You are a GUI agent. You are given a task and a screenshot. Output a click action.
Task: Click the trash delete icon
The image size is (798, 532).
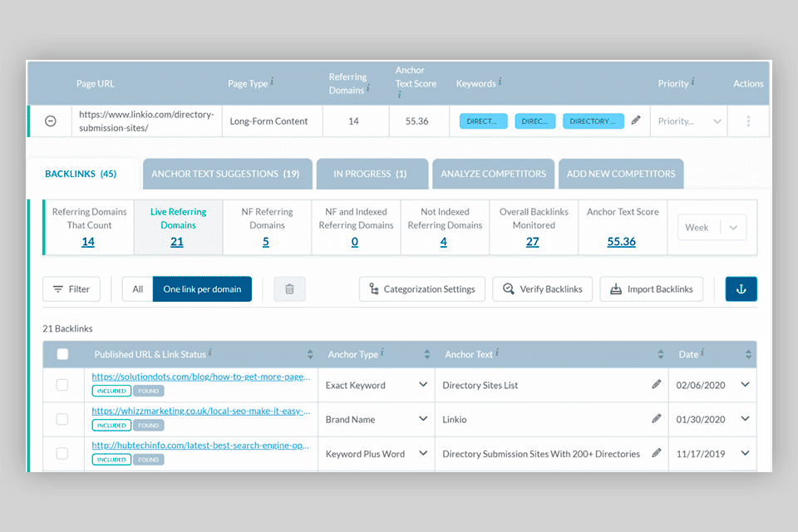(288, 288)
